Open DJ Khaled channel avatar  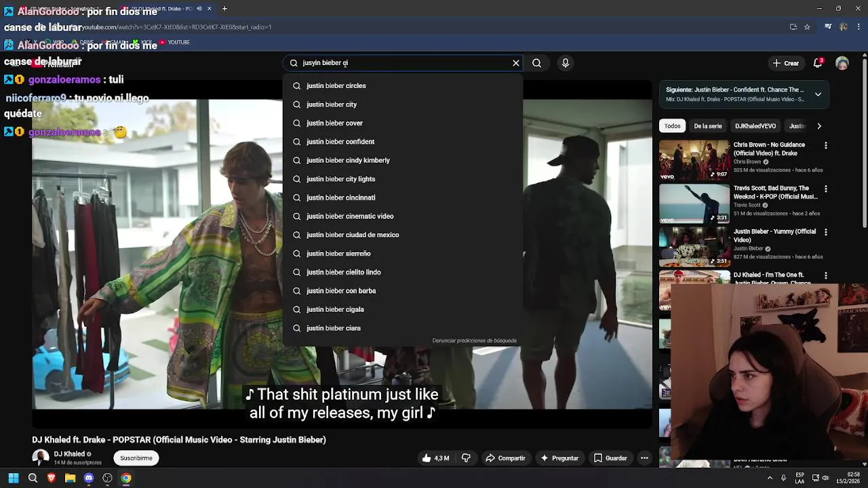(x=41, y=458)
